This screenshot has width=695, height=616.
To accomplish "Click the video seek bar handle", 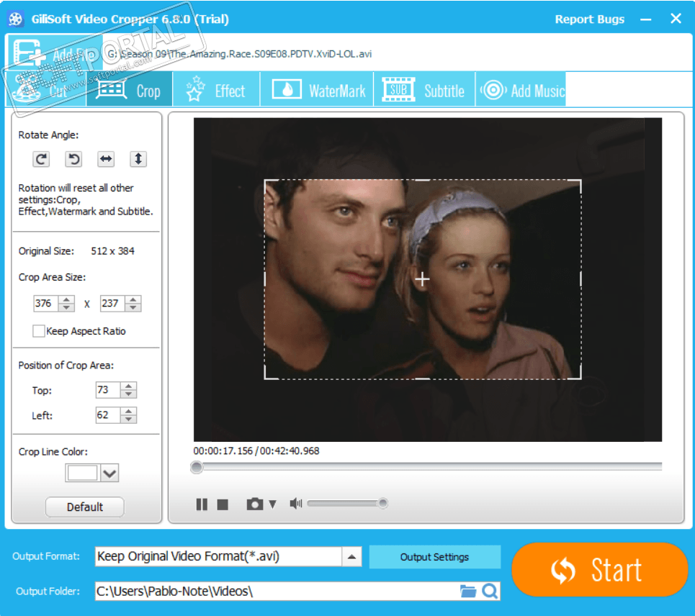I will [197, 467].
